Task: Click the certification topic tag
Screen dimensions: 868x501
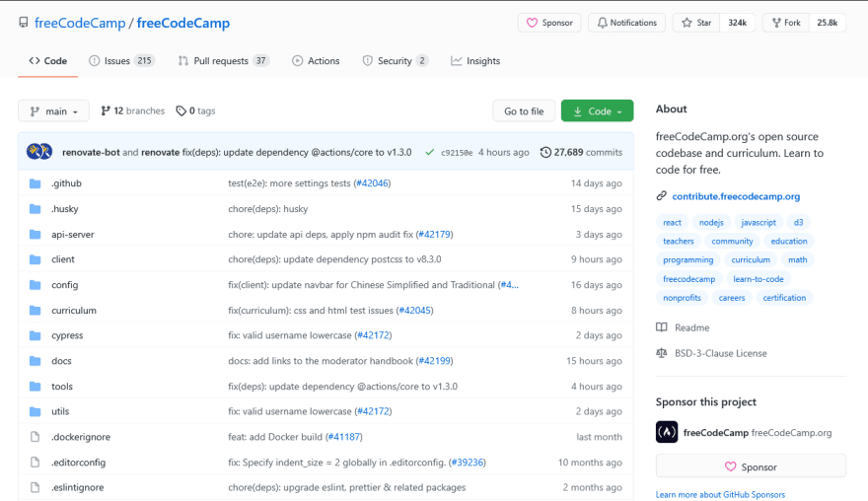Action: [x=784, y=297]
